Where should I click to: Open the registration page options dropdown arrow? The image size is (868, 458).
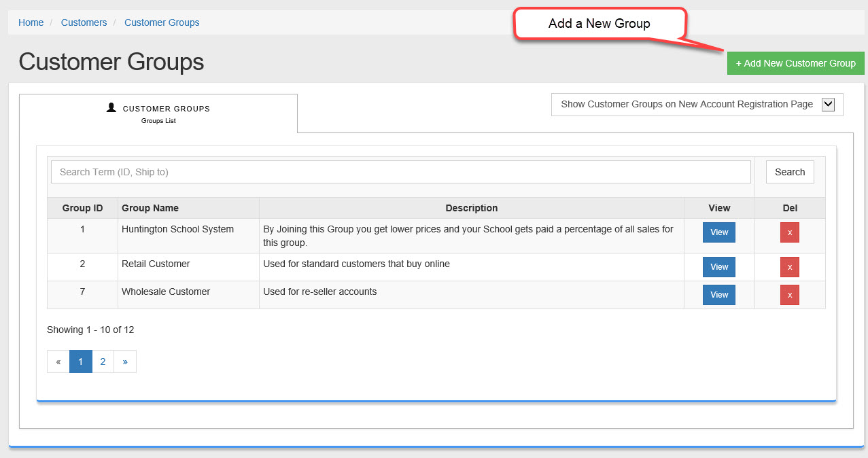(827, 105)
